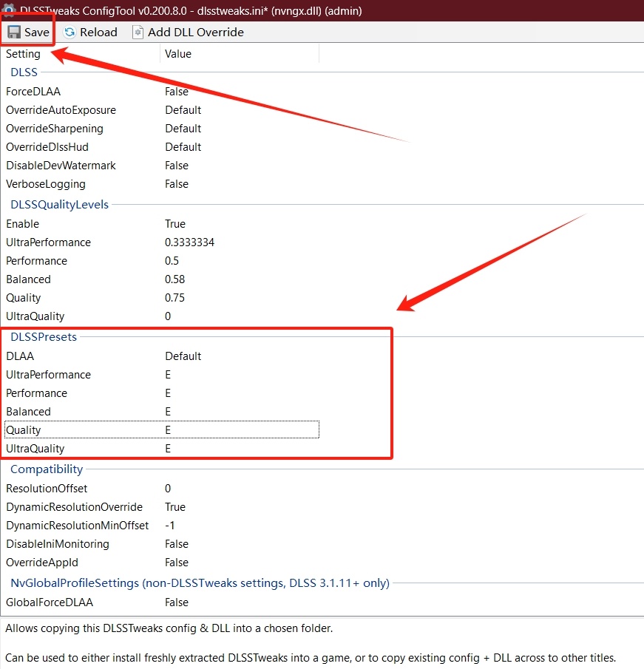
Task: Toggle the Enable True value
Action: tap(175, 223)
